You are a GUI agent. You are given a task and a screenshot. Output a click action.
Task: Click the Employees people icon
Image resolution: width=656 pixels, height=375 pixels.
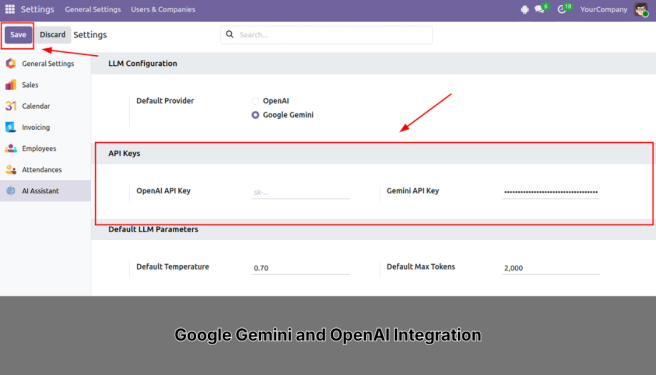11,148
